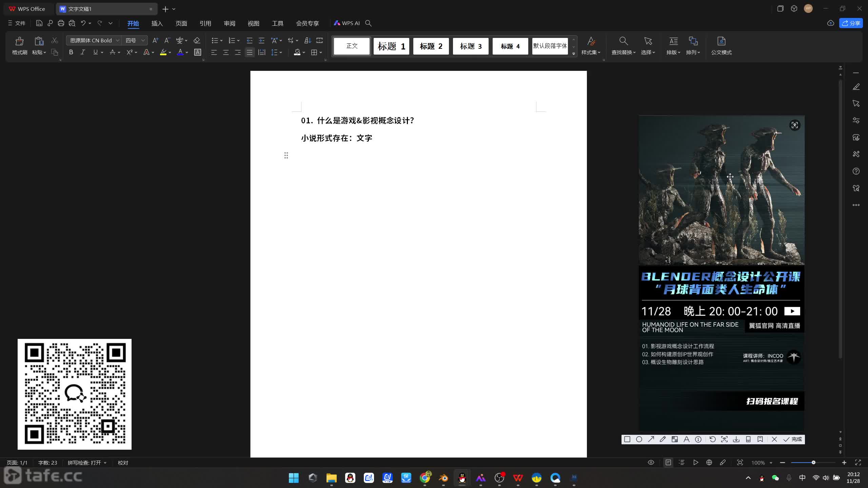Apply the Normal (正文) style
The width and height of the screenshot is (868, 488).
click(352, 46)
